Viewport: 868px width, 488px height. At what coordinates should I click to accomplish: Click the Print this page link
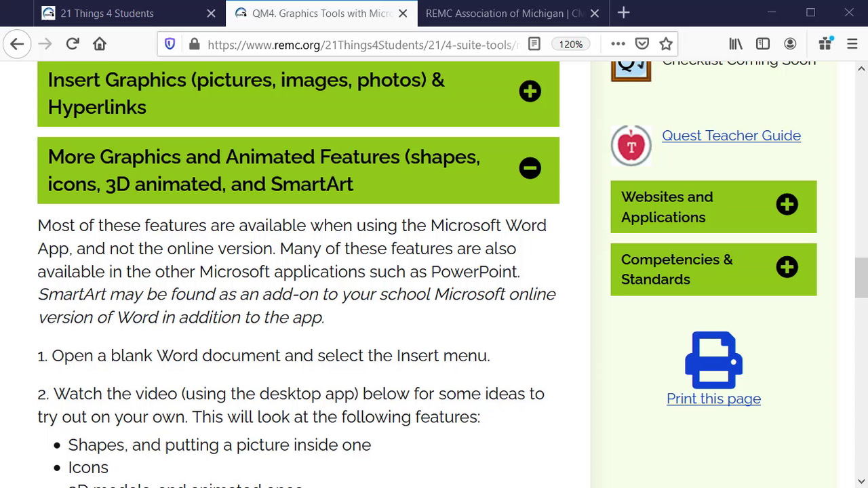click(713, 399)
